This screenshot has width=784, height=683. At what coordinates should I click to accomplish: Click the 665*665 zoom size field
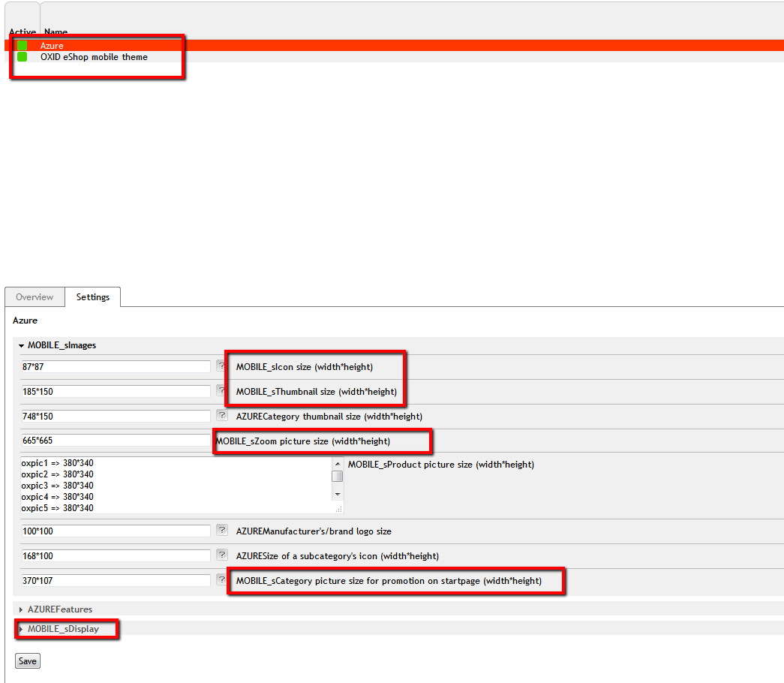click(x=116, y=441)
